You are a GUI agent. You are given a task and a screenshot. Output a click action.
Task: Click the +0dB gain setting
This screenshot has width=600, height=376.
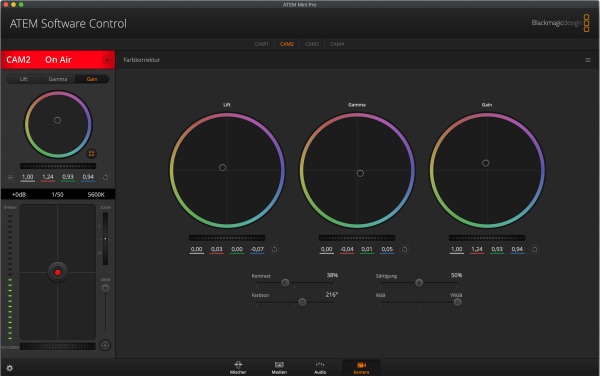(x=19, y=195)
